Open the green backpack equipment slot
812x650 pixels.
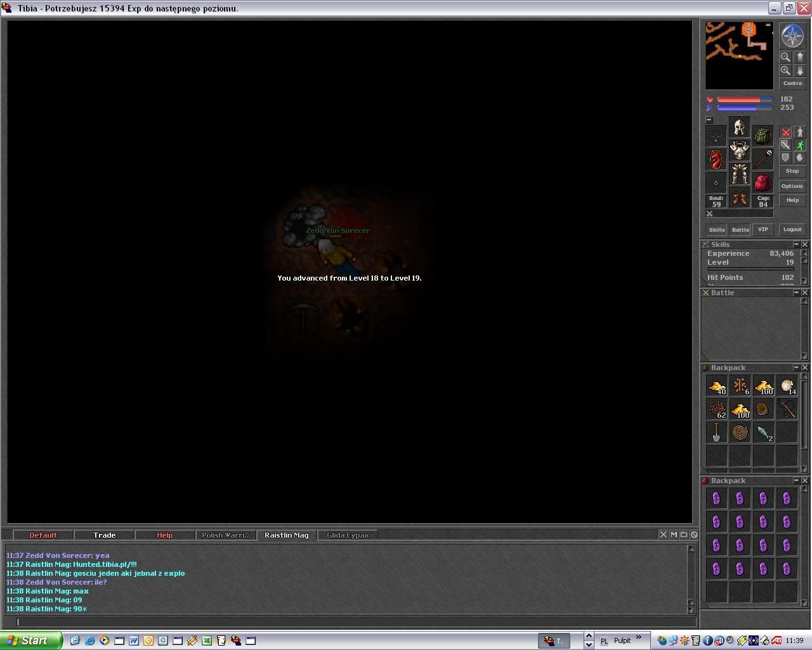[x=763, y=136]
